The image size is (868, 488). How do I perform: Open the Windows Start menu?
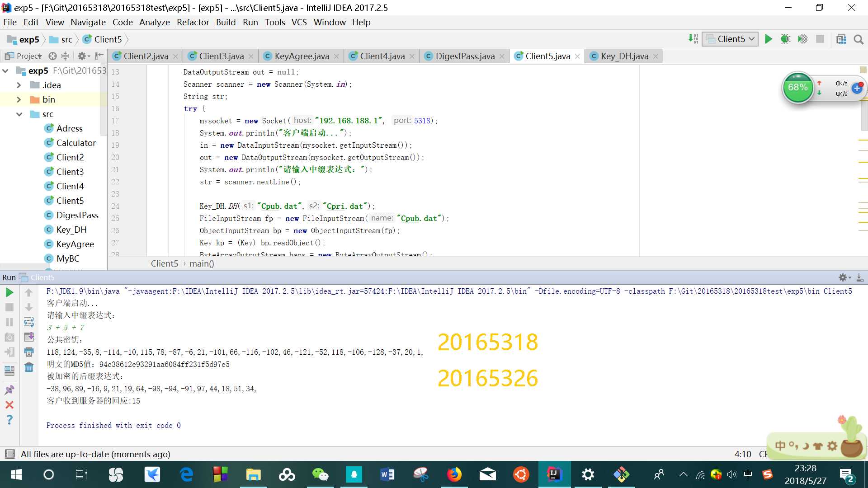click(x=16, y=474)
